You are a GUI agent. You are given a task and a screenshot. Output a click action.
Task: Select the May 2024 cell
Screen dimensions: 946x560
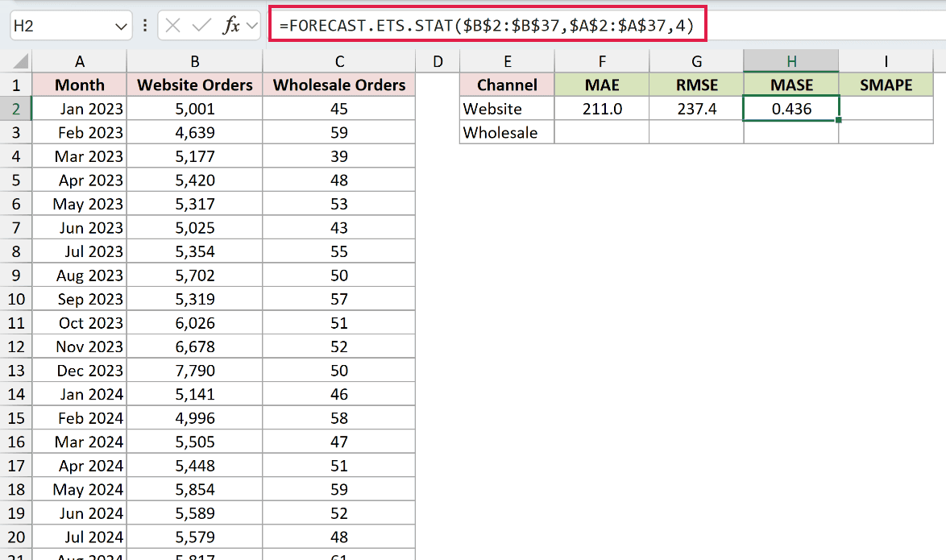(x=80, y=489)
